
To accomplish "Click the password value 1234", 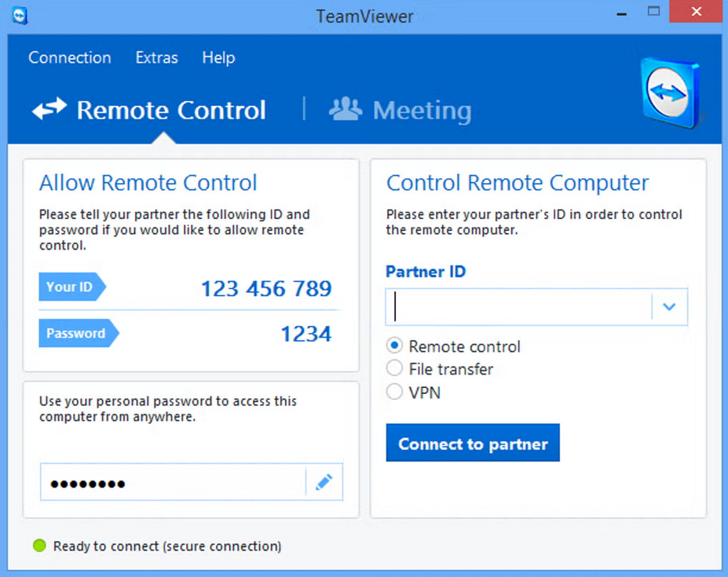I will (x=306, y=334).
